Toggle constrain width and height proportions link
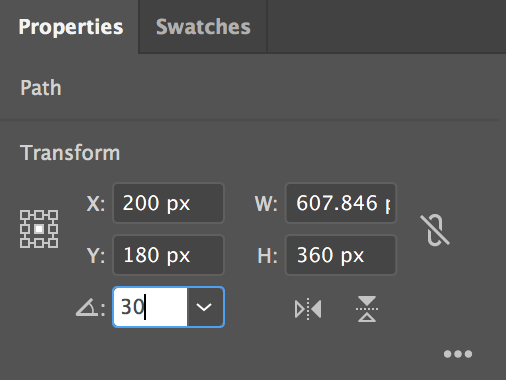The image size is (506, 380). click(x=435, y=230)
